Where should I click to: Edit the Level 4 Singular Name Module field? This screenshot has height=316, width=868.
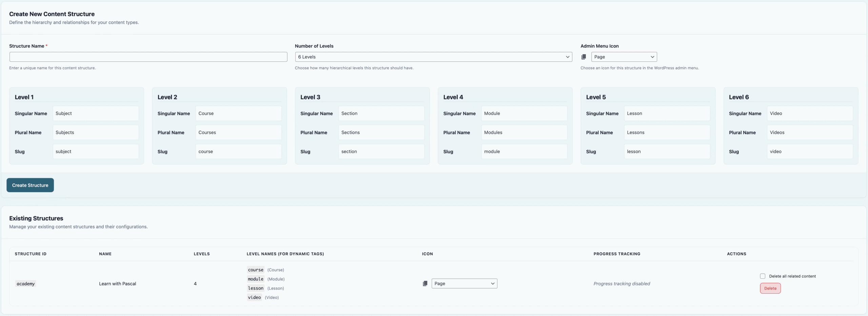pos(524,114)
